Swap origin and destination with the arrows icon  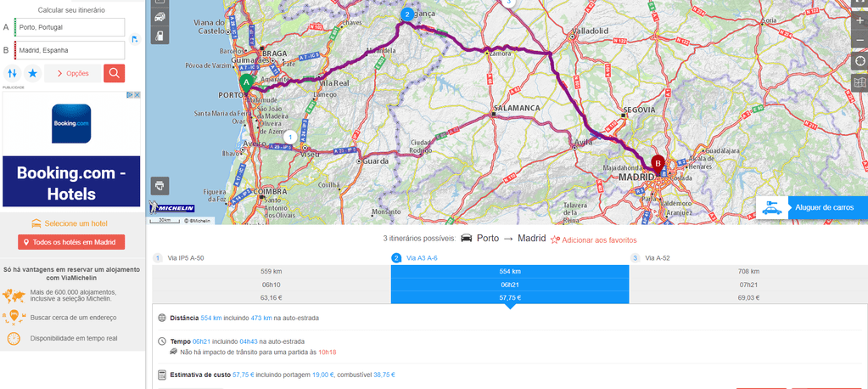[x=13, y=73]
